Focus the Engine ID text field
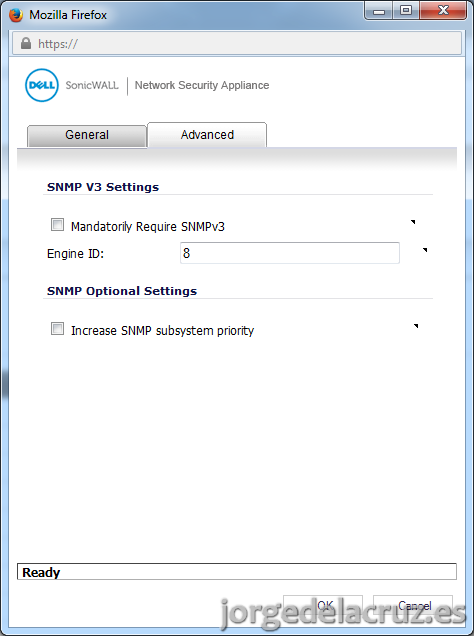The width and height of the screenshot is (474, 636). pyautogui.click(x=290, y=253)
